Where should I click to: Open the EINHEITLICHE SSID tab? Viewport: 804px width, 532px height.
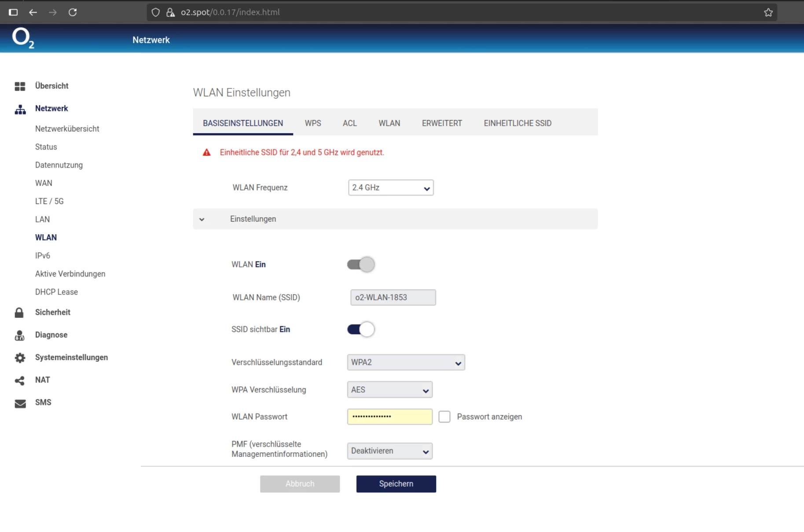pos(518,123)
